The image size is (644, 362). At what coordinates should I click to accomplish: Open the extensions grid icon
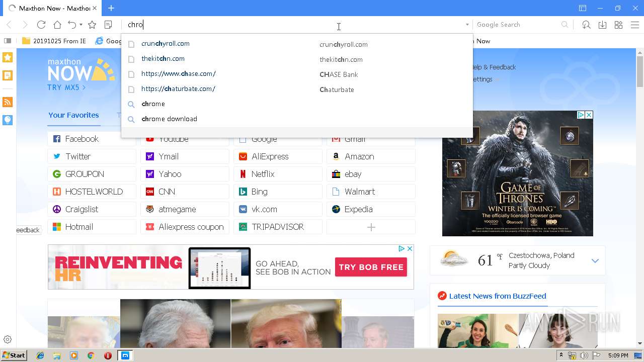coord(618,25)
